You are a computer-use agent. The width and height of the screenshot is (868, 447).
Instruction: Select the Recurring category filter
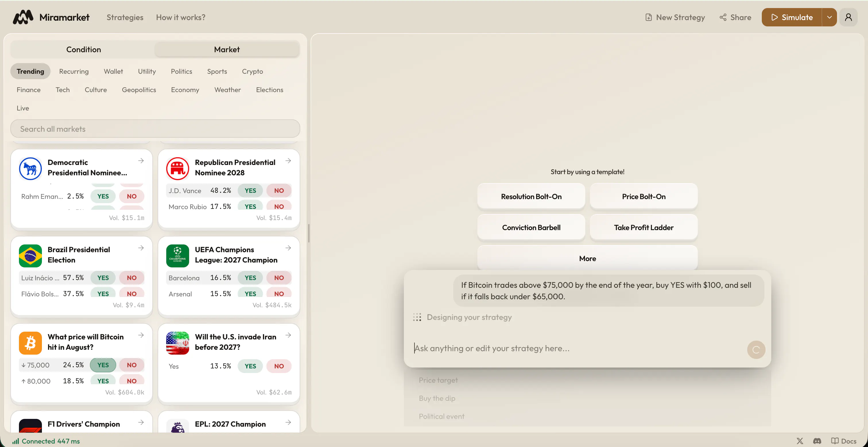pyautogui.click(x=74, y=71)
